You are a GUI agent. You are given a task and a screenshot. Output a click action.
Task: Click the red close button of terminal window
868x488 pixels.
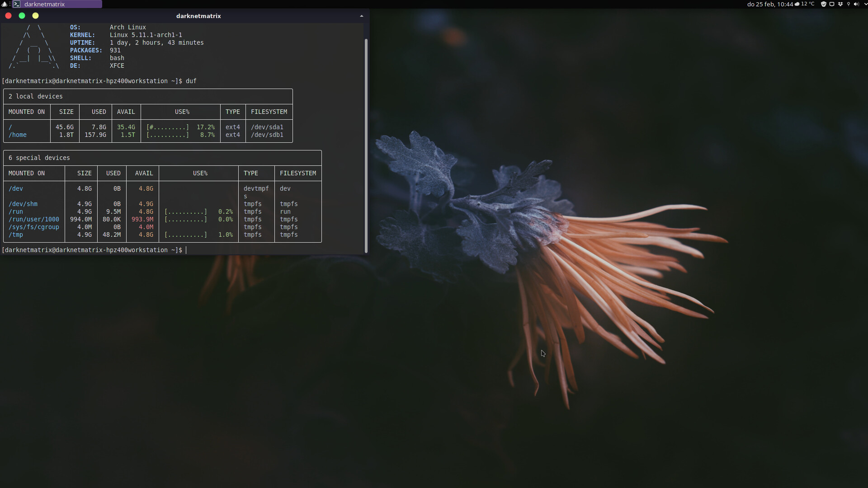(8, 16)
